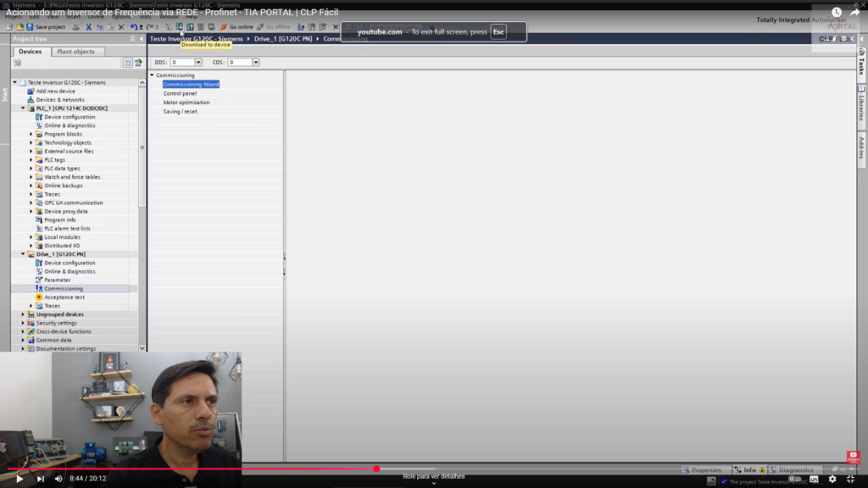Click the Undo arrow icon
The image size is (868, 488).
[x=134, y=26]
